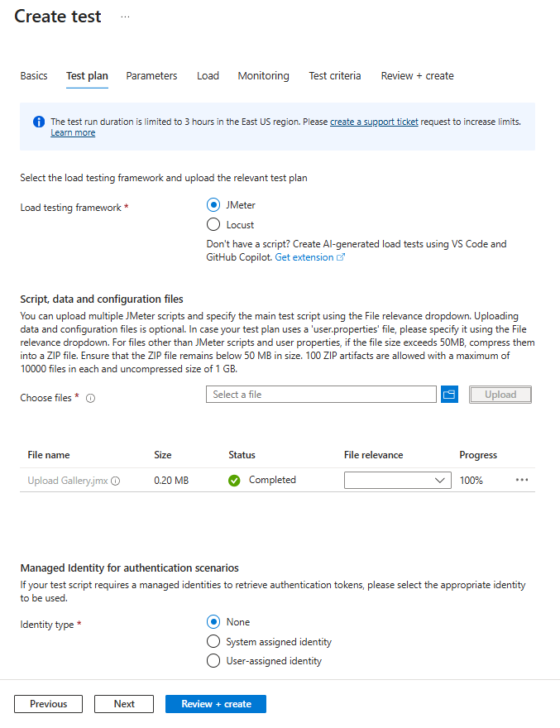The width and height of the screenshot is (560, 728).
Task: Choose System assigned identity option
Action: (213, 641)
